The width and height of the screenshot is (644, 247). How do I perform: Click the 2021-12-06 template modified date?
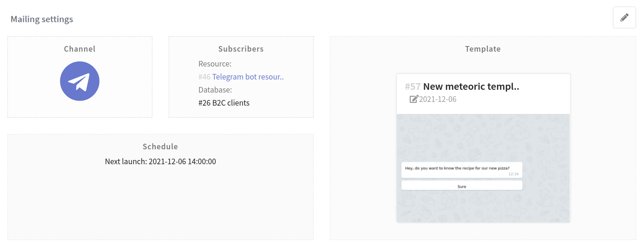click(x=438, y=99)
